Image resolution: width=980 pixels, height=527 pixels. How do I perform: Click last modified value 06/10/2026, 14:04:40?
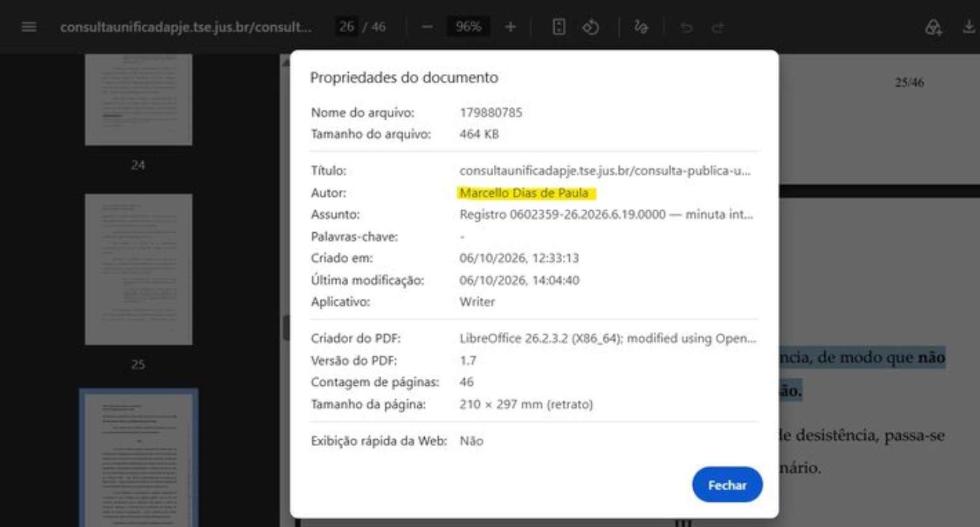point(519,280)
